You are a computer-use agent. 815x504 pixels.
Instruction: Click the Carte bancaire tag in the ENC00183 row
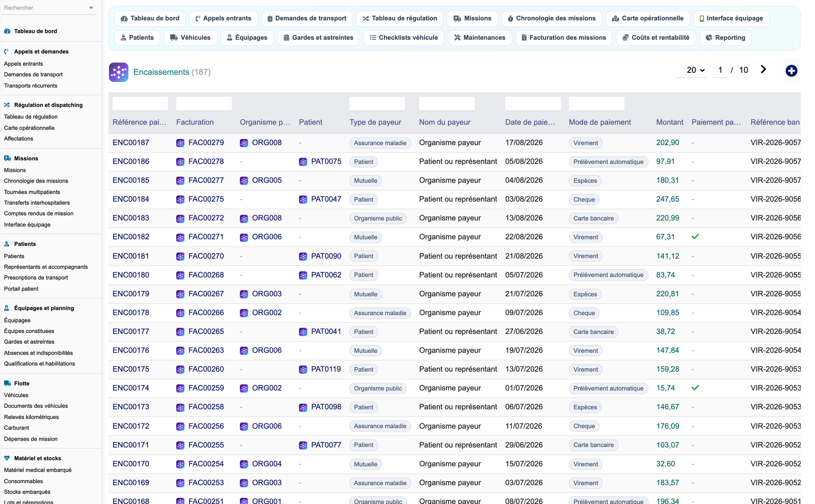click(x=593, y=219)
